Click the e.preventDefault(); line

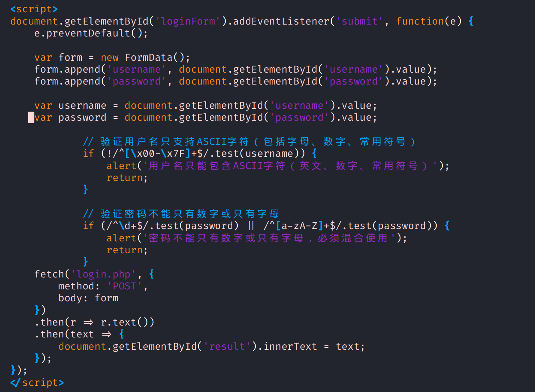point(91,33)
